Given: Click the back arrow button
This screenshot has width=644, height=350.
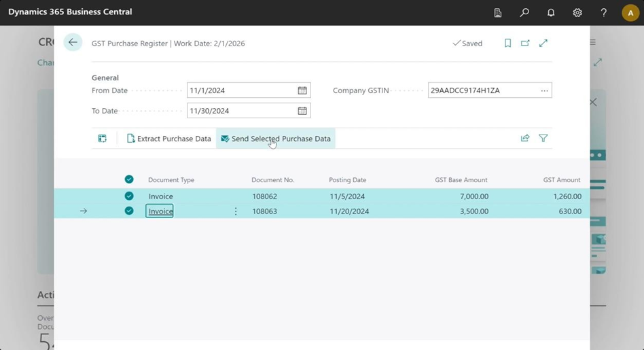Looking at the screenshot, I should tap(73, 43).
